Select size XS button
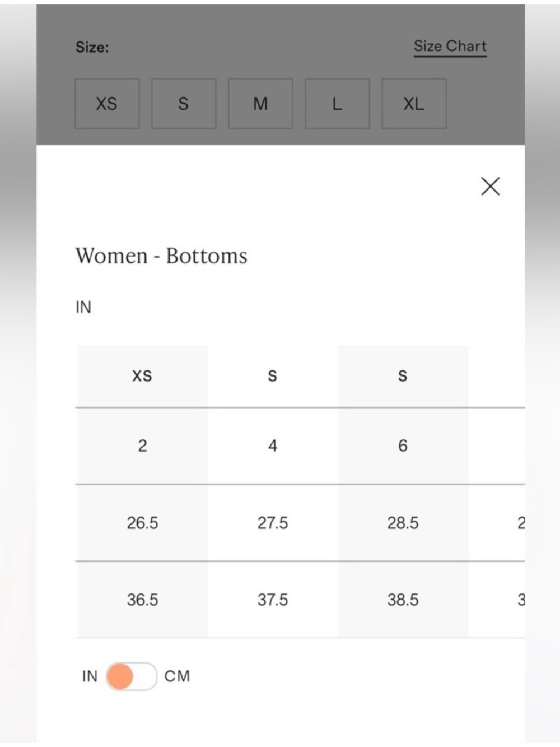560x747 pixels. [107, 104]
